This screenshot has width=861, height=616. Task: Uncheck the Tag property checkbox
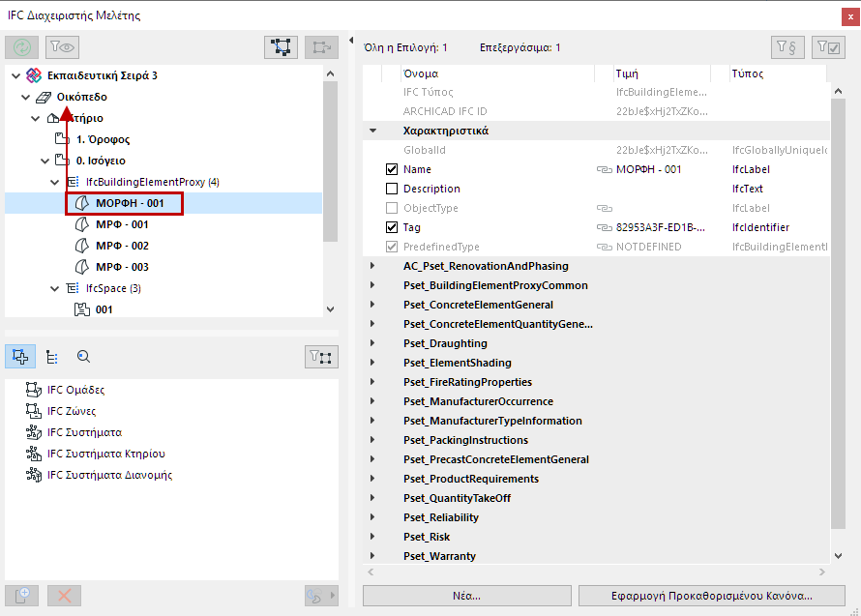point(392,227)
